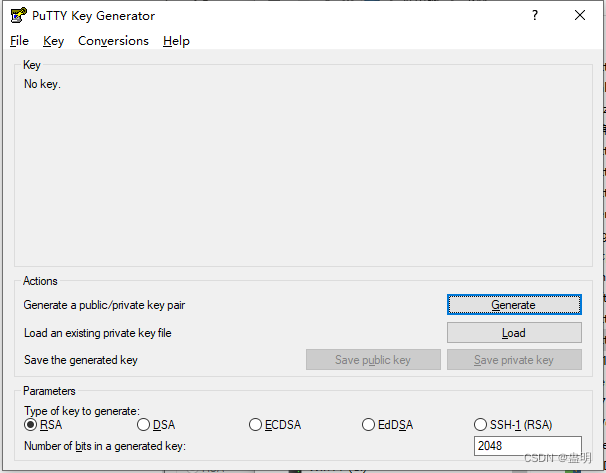Open the Help menu
606x473 pixels.
176,41
